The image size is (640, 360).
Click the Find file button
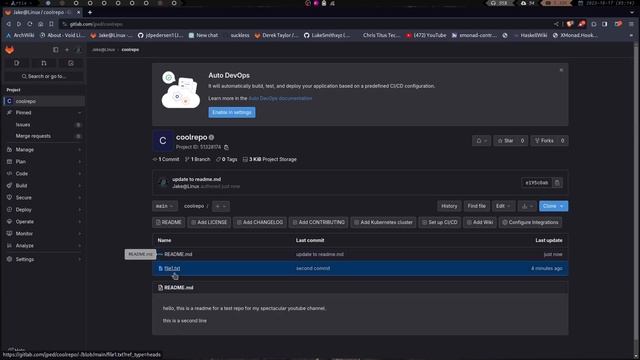tap(476, 206)
